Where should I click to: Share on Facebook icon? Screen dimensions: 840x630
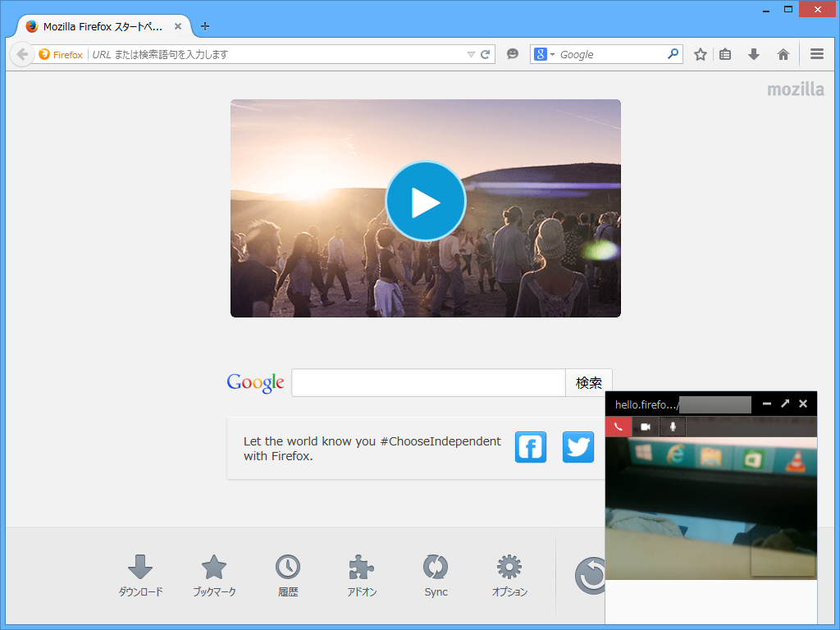531,447
